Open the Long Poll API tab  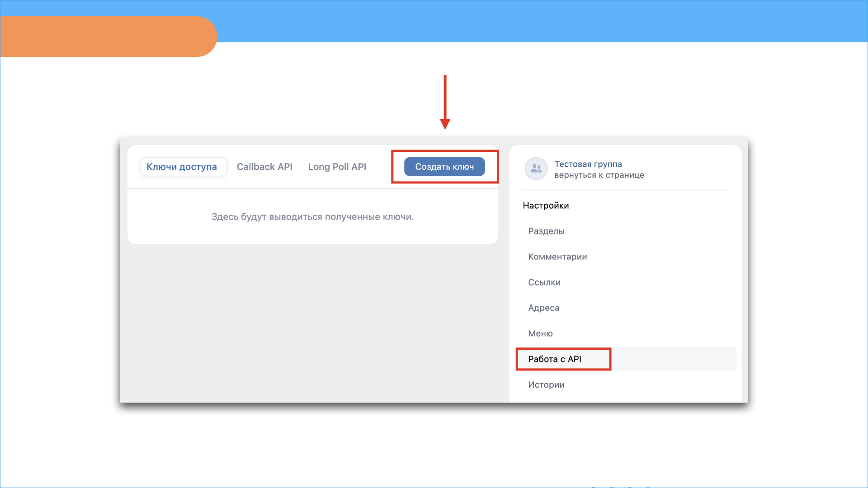click(337, 167)
